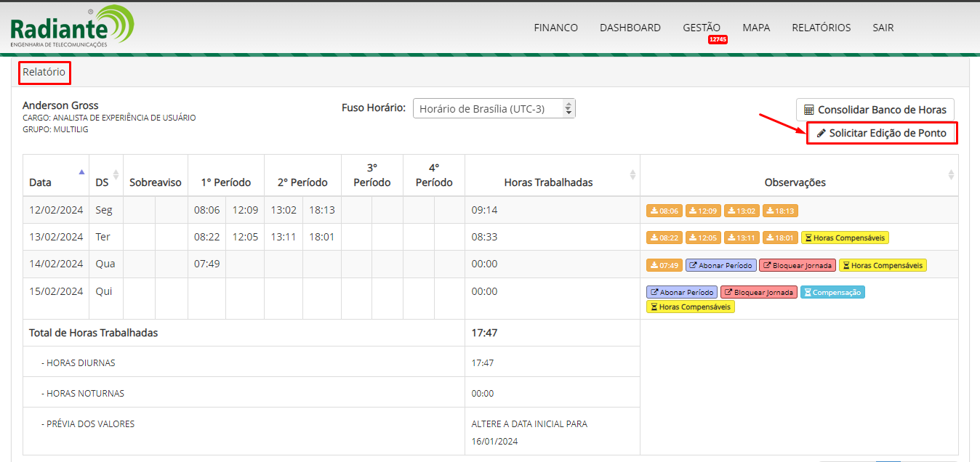Viewport: 980px width, 462px height.
Task: Click the Consolidar Banco de Horas button
Action: pos(875,110)
